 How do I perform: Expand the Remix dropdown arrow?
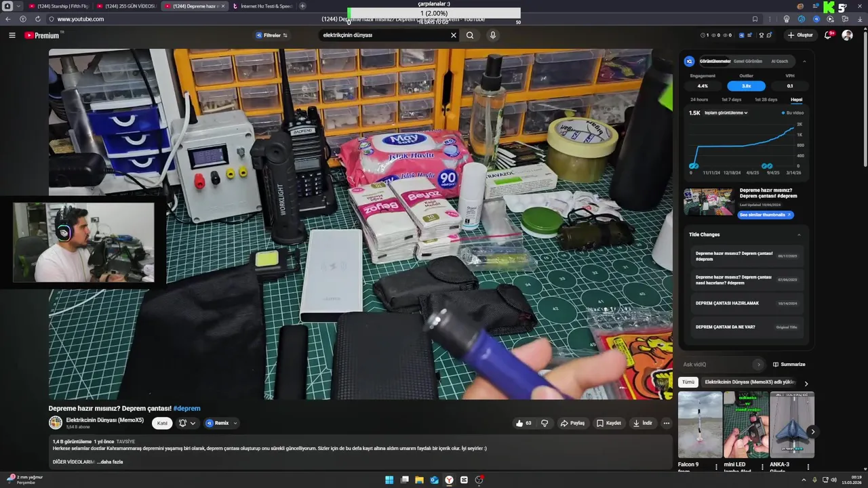coord(235,423)
